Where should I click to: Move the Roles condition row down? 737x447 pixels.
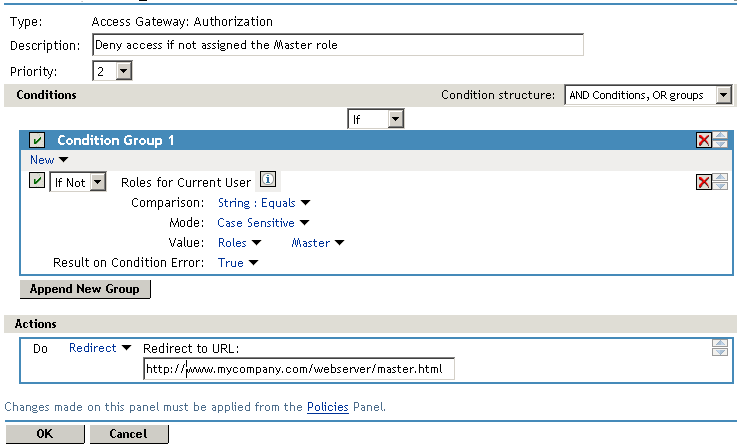point(719,186)
